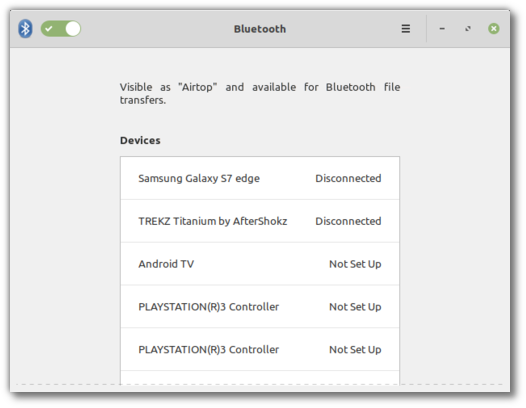The image size is (526, 408).
Task: Select TREKZ Titanium by AfterShokz device
Action: tap(260, 221)
